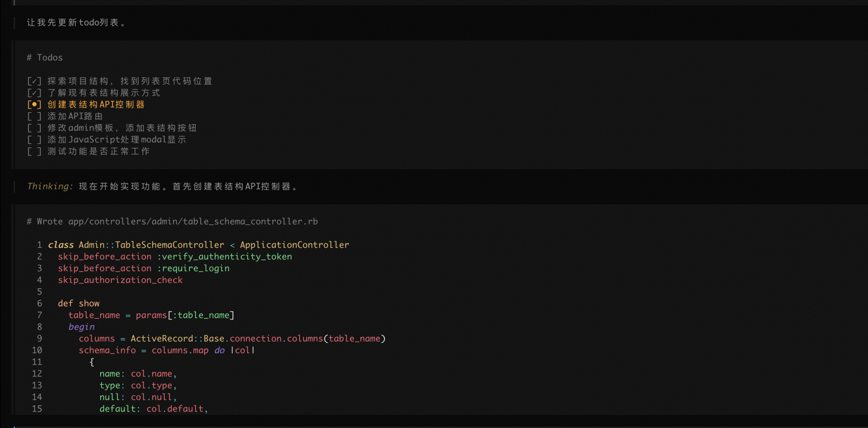The image size is (868, 428).
Task: Click the in-progress marker for 创建表结构API控制器
Action: pyautogui.click(x=34, y=105)
